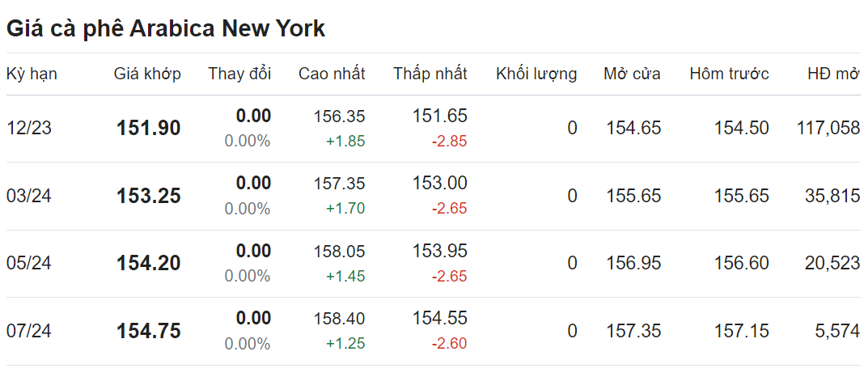
Task: Click the Cao nhất column header
Action: (332, 74)
